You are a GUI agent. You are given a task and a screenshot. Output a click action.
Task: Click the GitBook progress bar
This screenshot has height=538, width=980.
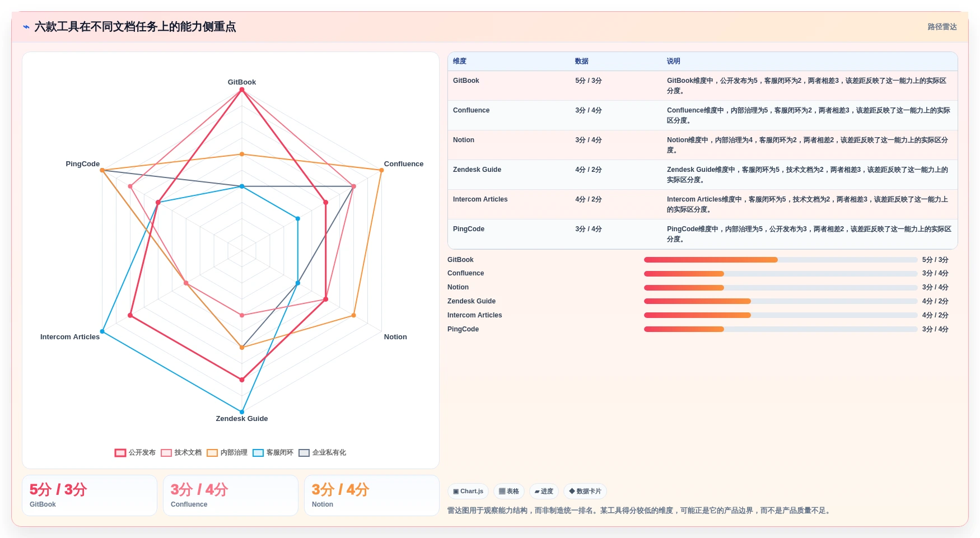[x=781, y=260]
